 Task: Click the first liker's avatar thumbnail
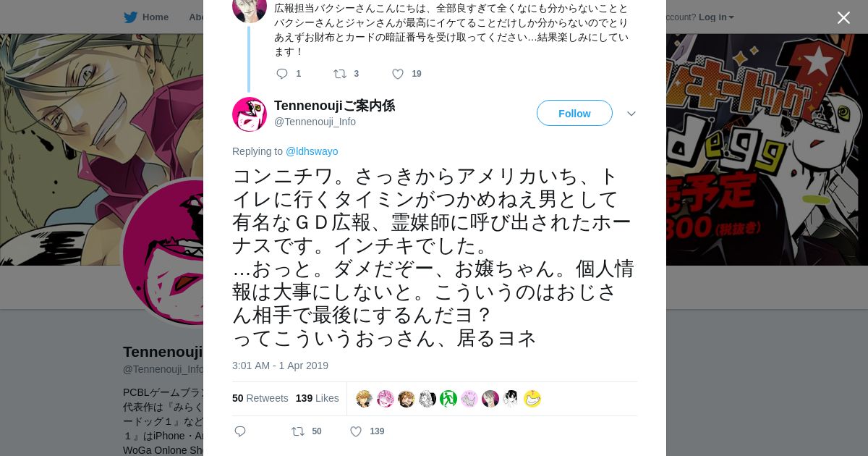pos(365,399)
